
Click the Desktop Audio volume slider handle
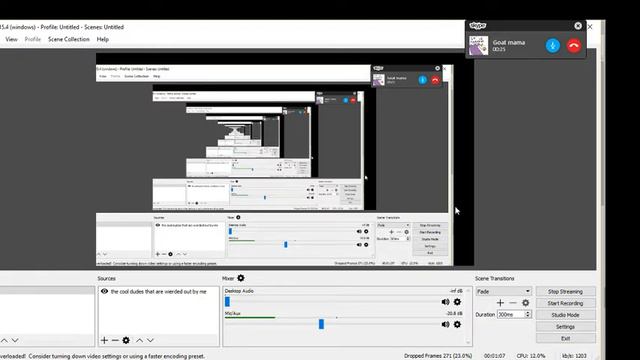tap(227, 302)
